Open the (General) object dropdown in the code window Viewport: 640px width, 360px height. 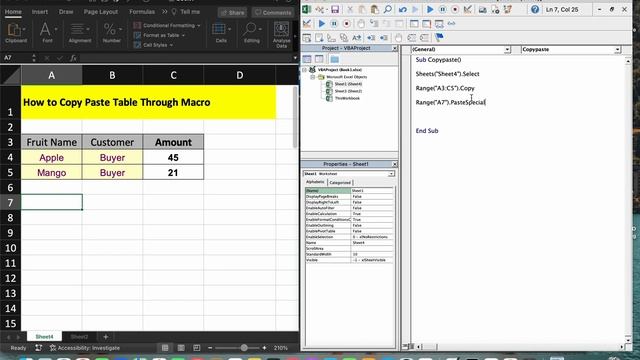click(507, 49)
